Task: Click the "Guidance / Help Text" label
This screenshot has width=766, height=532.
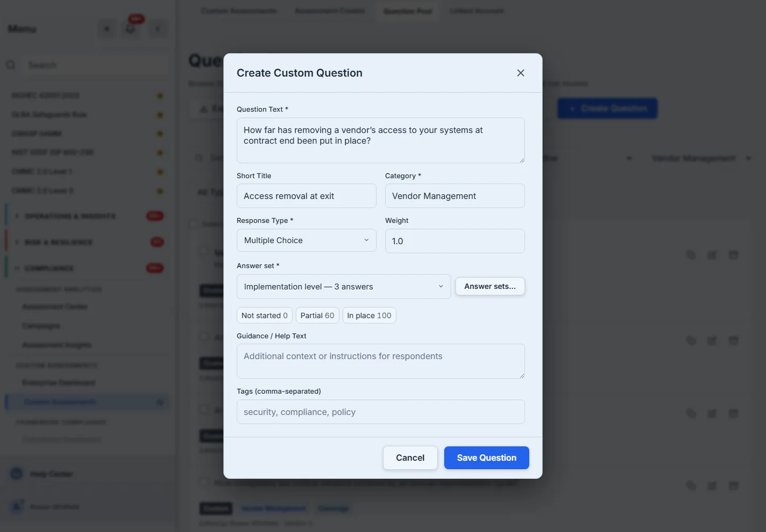Action: (271, 336)
